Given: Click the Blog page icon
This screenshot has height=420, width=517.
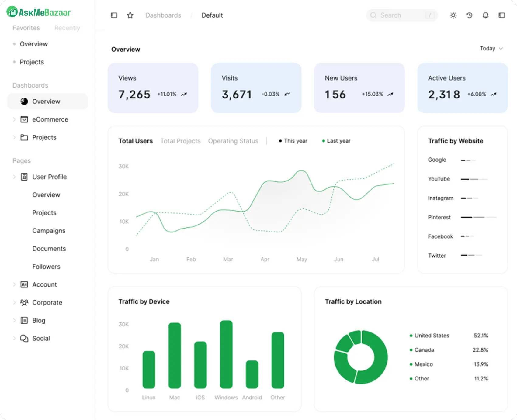Looking at the screenshot, I should point(24,320).
